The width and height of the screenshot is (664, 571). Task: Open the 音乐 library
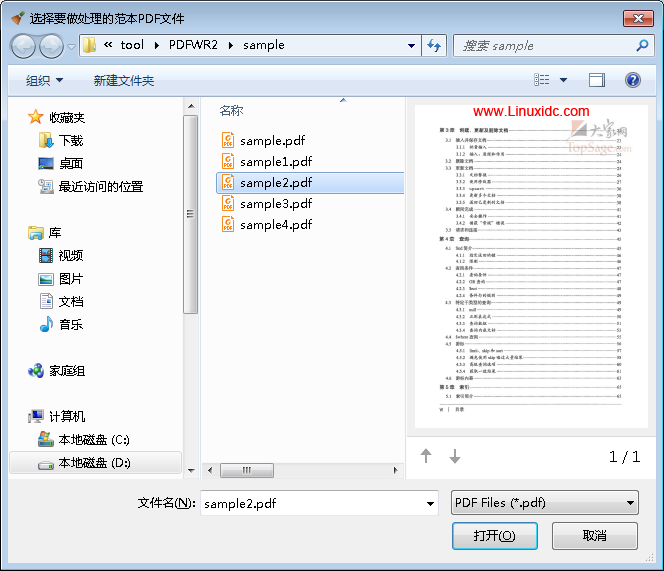71,324
